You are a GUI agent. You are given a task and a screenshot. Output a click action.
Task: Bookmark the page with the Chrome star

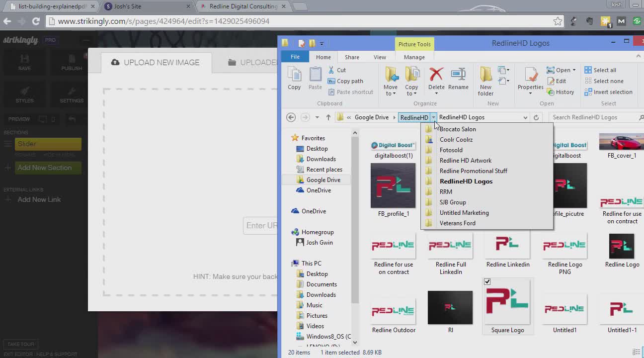point(558,21)
